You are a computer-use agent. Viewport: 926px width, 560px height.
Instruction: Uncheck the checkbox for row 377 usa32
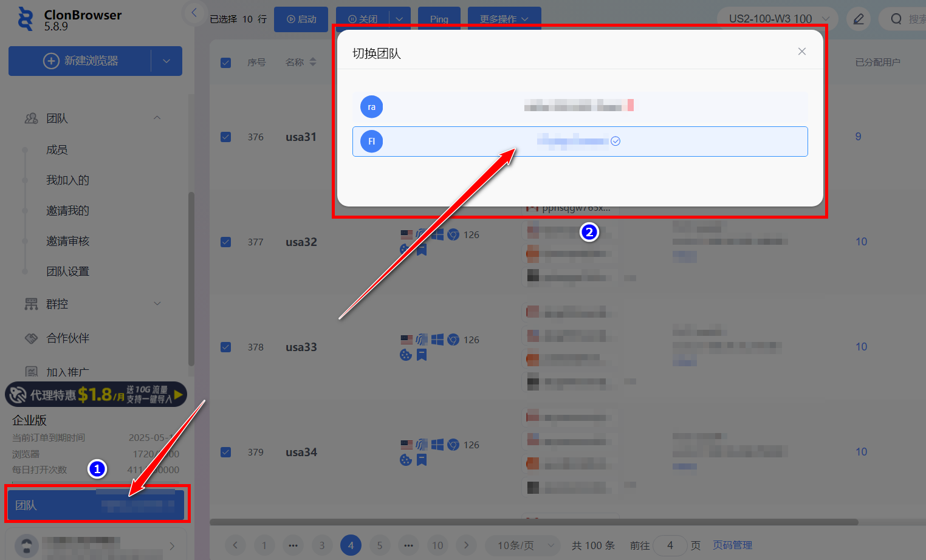click(225, 242)
